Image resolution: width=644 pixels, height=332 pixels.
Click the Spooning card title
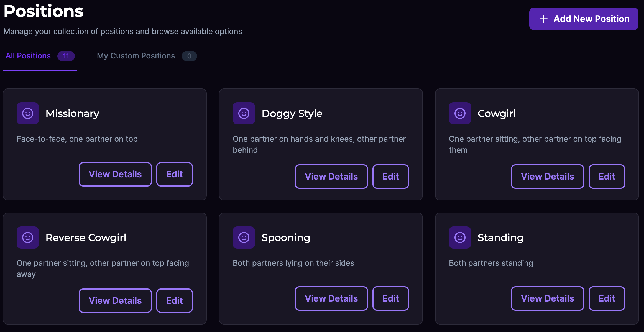coord(286,238)
